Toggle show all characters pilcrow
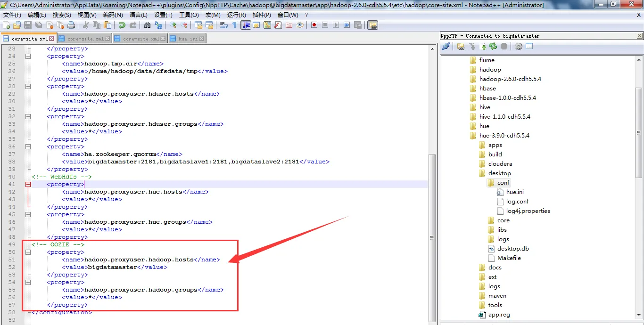This screenshot has width=644, height=325. click(234, 25)
